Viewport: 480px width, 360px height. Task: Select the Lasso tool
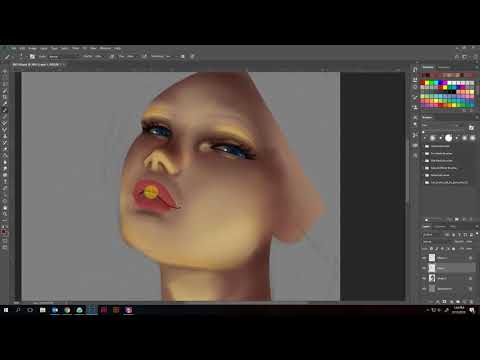click(x=5, y=84)
